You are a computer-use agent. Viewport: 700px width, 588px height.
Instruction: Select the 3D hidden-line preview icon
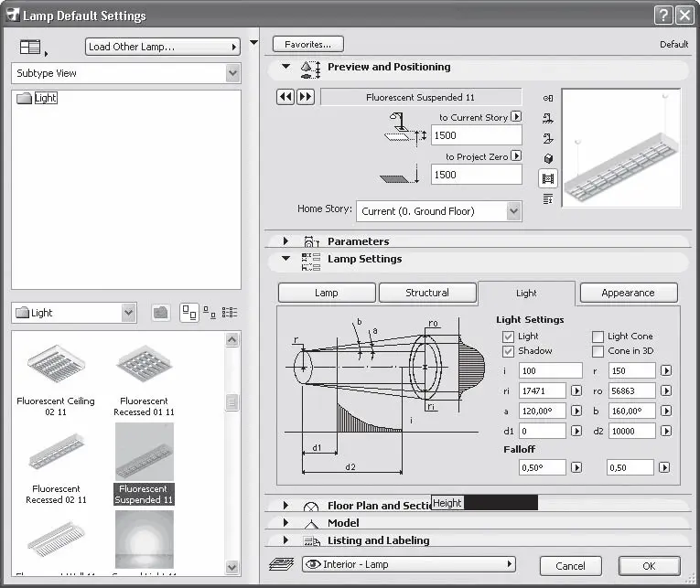click(548, 158)
